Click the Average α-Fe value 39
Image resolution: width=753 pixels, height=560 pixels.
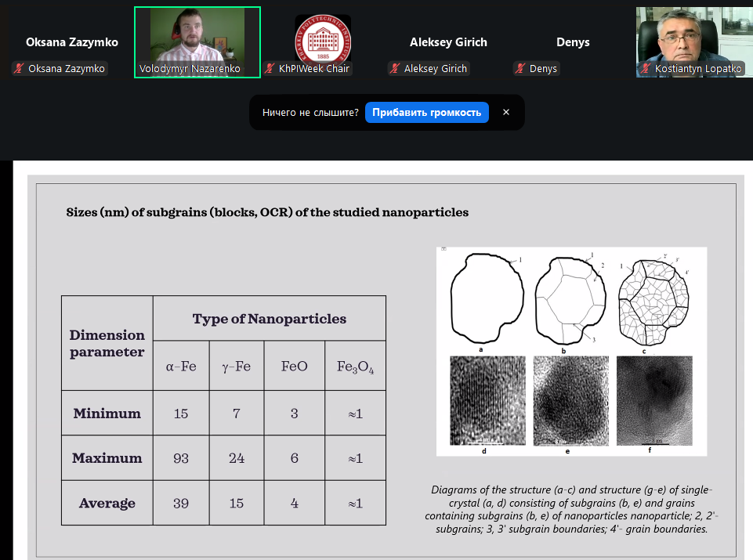point(181,503)
